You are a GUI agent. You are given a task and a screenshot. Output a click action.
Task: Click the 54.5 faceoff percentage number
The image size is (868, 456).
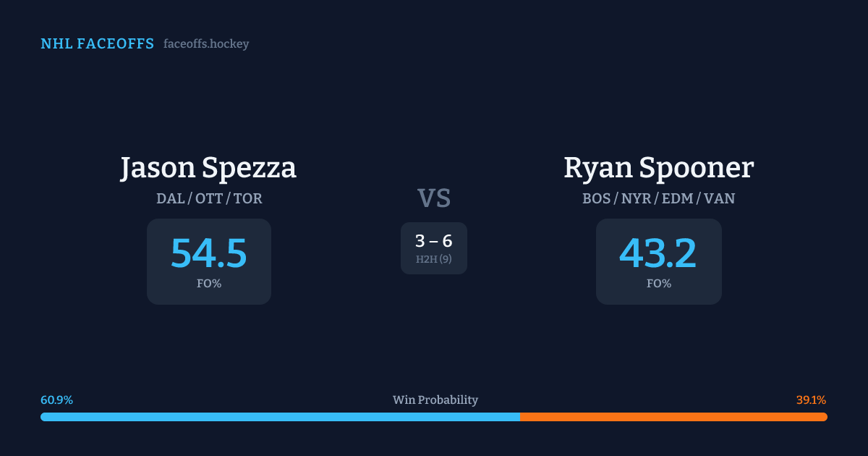click(x=208, y=253)
